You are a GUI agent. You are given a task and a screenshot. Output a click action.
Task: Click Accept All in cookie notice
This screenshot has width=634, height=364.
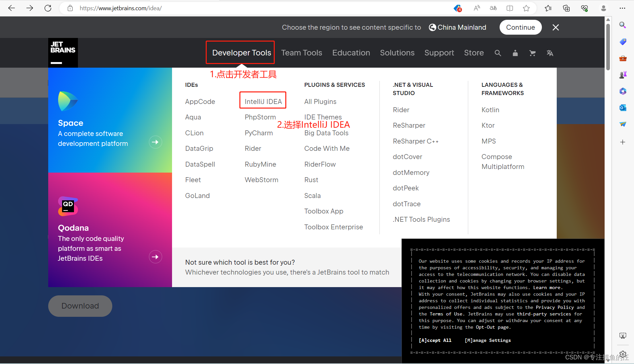click(x=435, y=340)
